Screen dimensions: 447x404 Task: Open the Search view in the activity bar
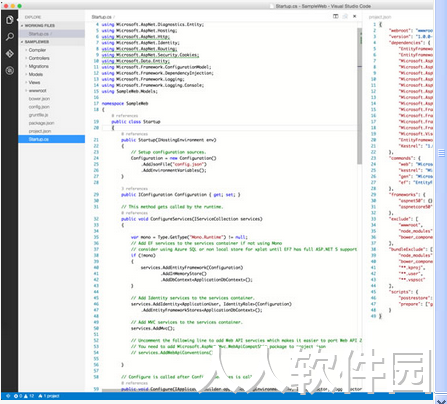[10, 37]
